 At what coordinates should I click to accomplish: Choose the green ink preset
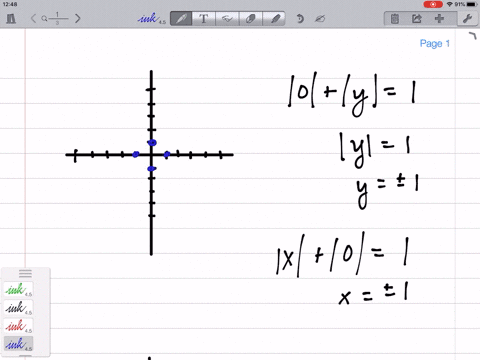click(x=19, y=290)
